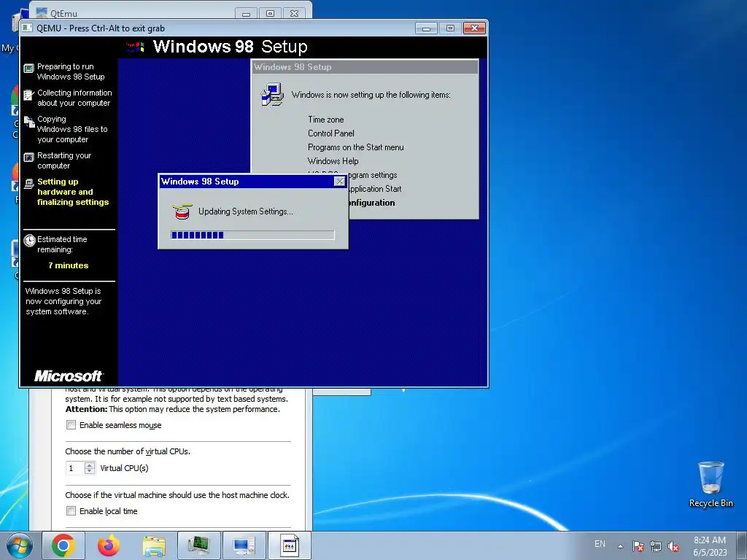Click the Copying Windows 98 files step icon

[x=29, y=122]
